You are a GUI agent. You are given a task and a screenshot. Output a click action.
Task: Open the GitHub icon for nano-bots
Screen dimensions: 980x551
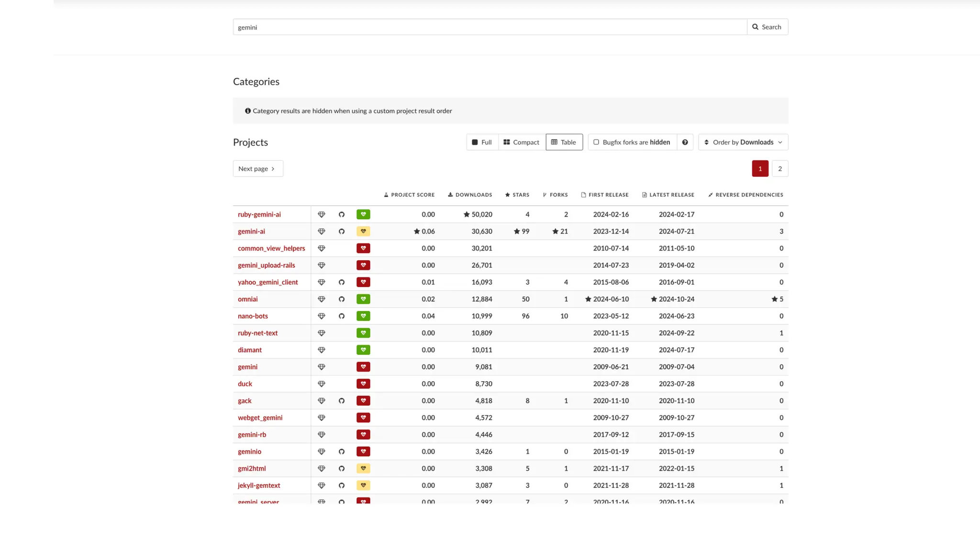[x=342, y=316]
